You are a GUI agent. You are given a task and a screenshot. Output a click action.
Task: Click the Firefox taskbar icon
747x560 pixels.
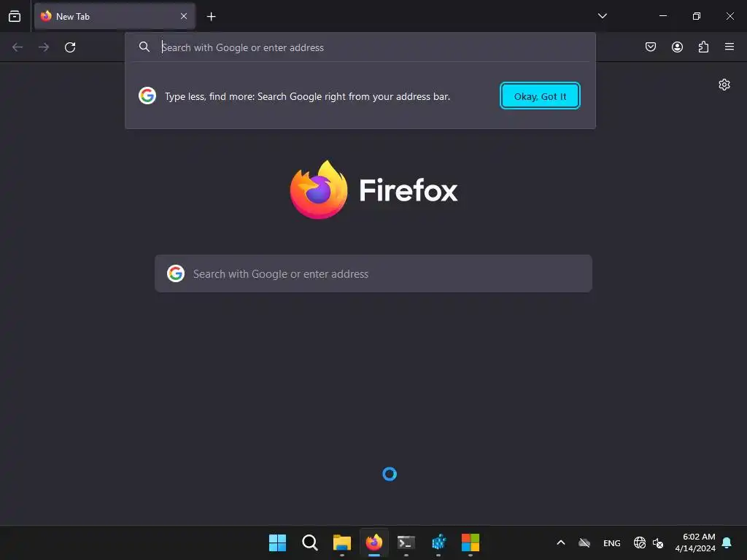tap(374, 542)
